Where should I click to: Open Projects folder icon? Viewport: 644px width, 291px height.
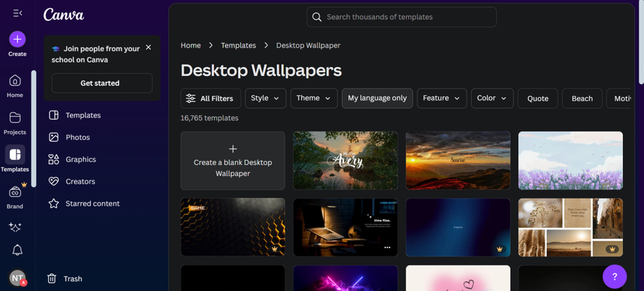(15, 117)
